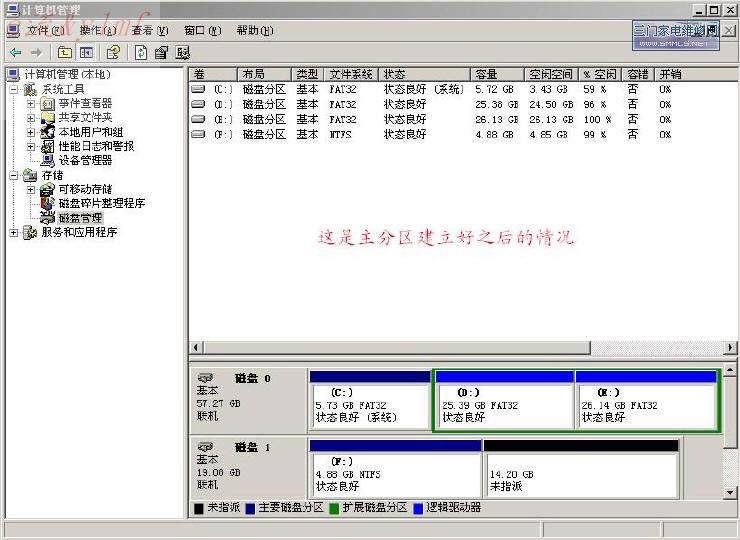Click the 磁盘管理 tree node
Screen dimensions: 740x540
(x=80, y=217)
